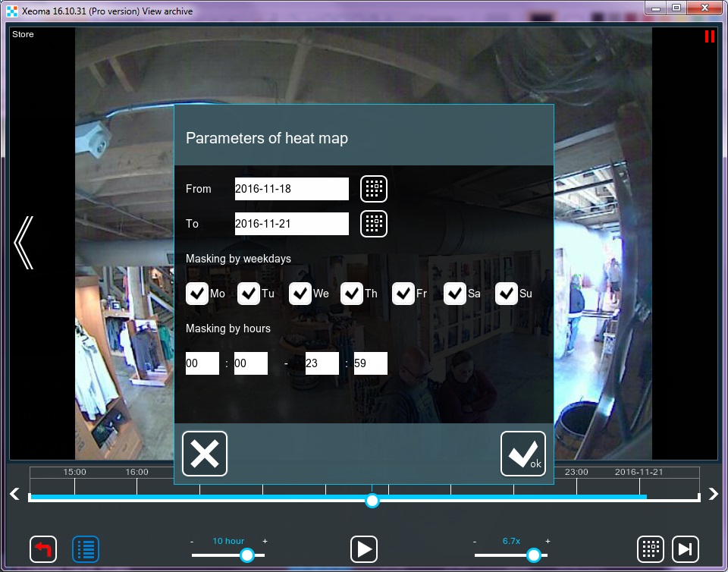Minimize the Xeoma window
728x572 pixels.
(x=656, y=8)
